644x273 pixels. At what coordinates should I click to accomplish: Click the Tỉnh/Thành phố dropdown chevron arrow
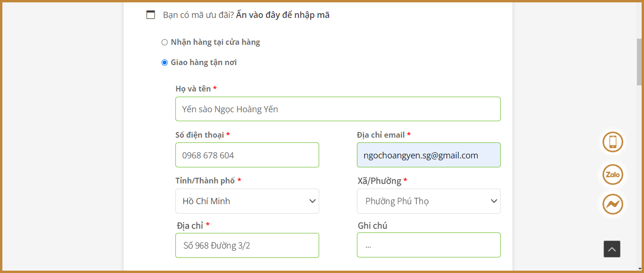(x=312, y=201)
